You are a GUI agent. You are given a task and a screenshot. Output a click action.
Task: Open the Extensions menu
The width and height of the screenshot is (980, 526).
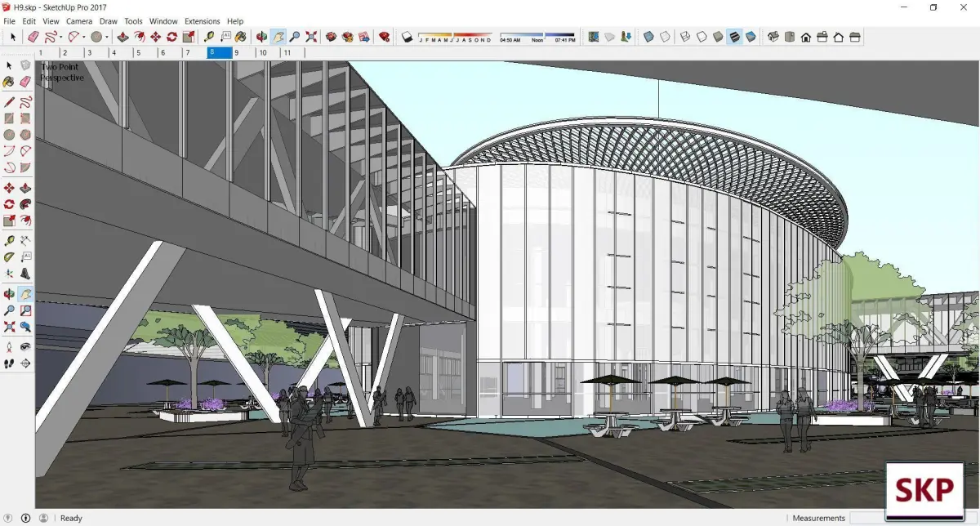coord(202,20)
